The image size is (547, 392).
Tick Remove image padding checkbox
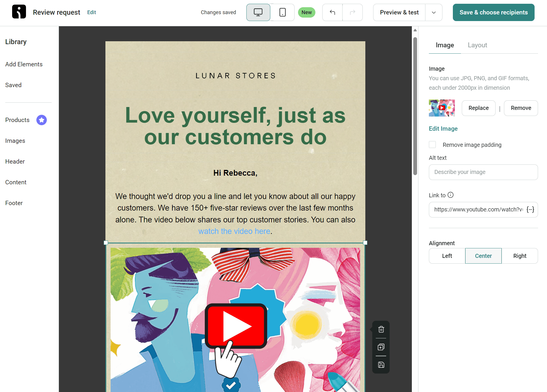[432, 145]
